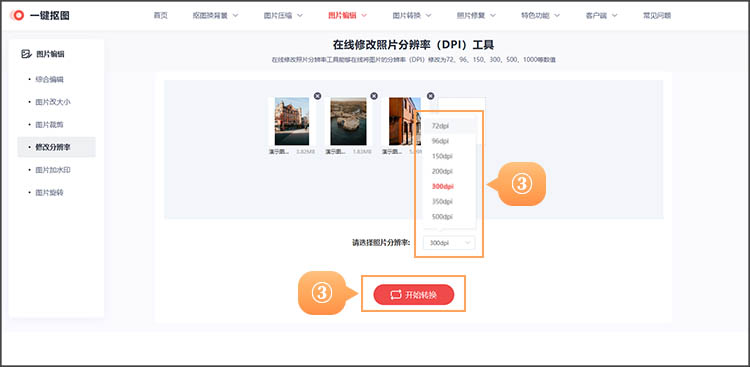Choose 150dpi from the resolution list

tap(449, 156)
